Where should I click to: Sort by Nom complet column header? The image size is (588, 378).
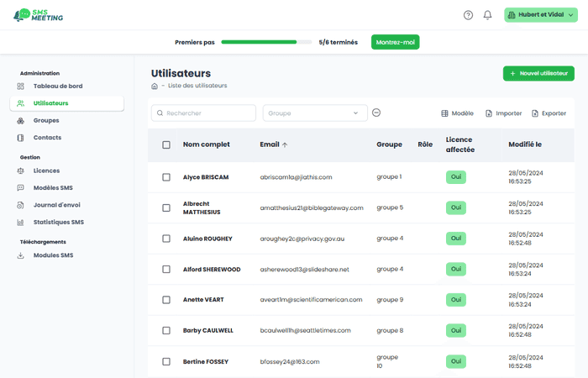[x=207, y=144]
